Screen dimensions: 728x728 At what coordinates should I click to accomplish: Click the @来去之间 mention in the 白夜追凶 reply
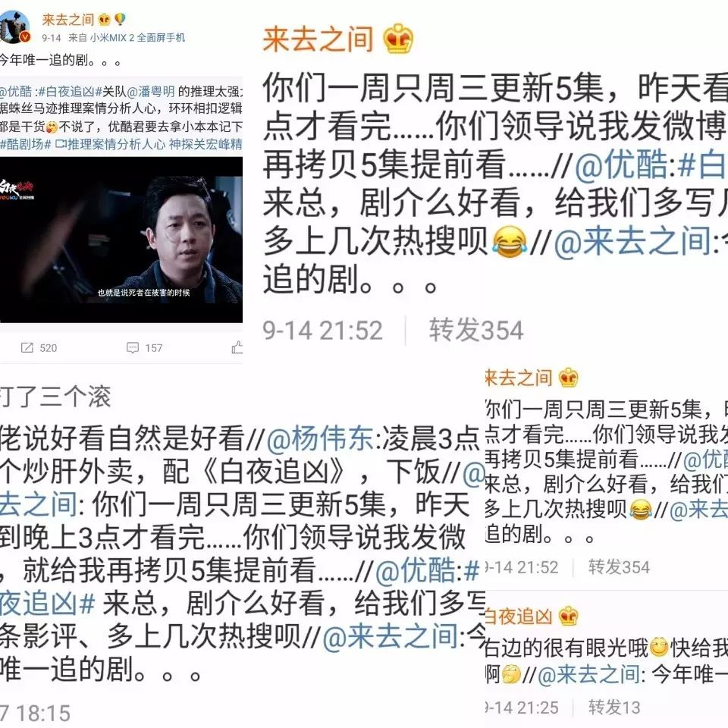pyautogui.click(x=588, y=674)
